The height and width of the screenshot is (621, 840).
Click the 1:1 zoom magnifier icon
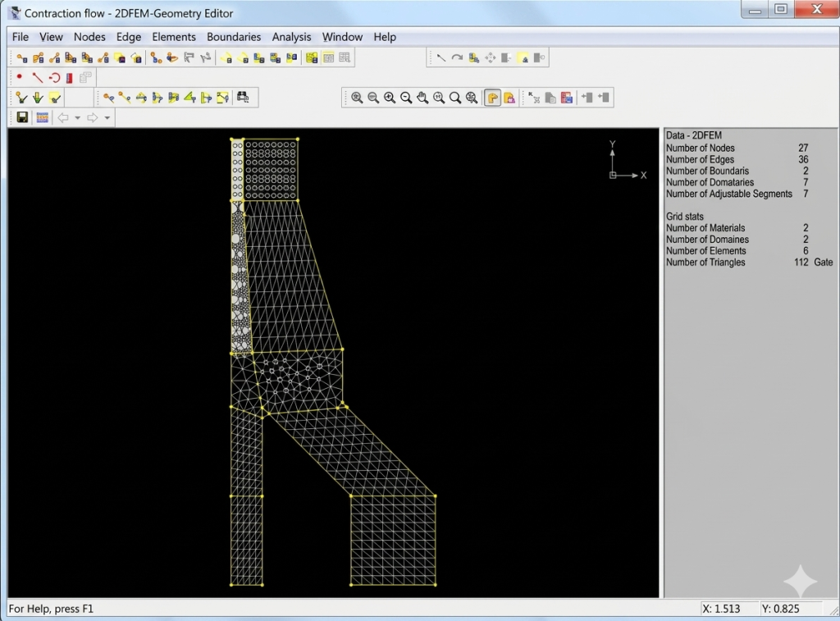(x=439, y=98)
